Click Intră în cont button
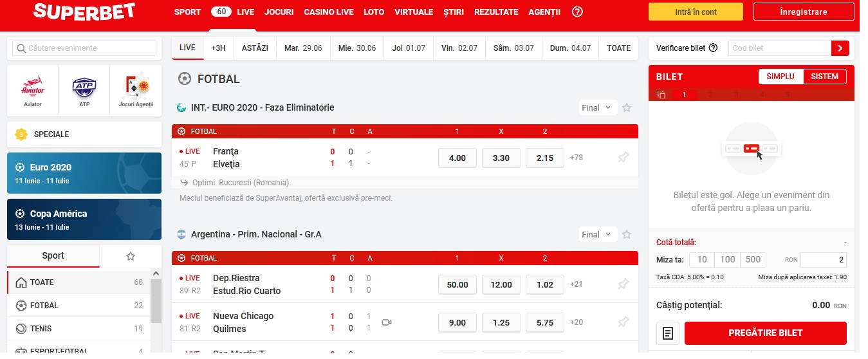Viewport: 868px width, 359px height. pos(696,12)
